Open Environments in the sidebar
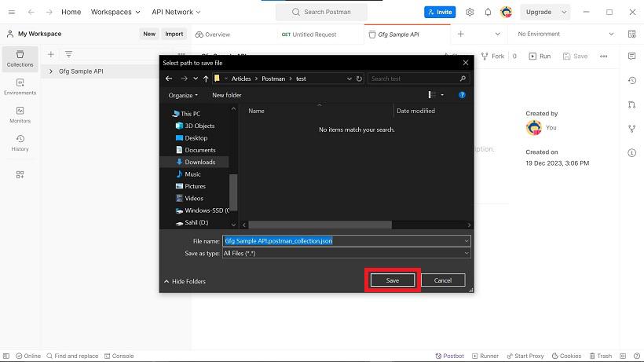Image resolution: width=644 pixels, height=362 pixels. point(20,86)
